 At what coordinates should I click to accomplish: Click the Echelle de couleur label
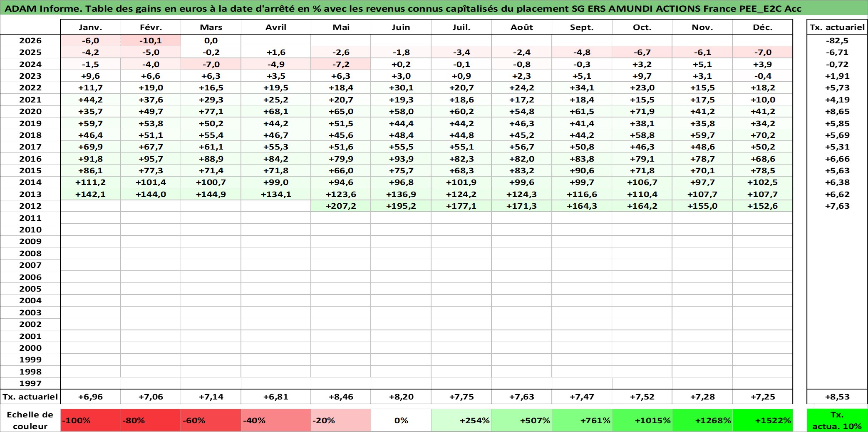pyautogui.click(x=30, y=420)
